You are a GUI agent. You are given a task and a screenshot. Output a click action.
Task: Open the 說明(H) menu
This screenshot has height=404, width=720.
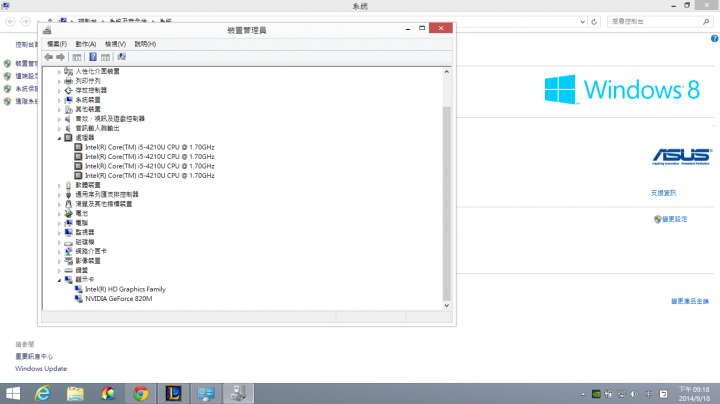[145, 44]
